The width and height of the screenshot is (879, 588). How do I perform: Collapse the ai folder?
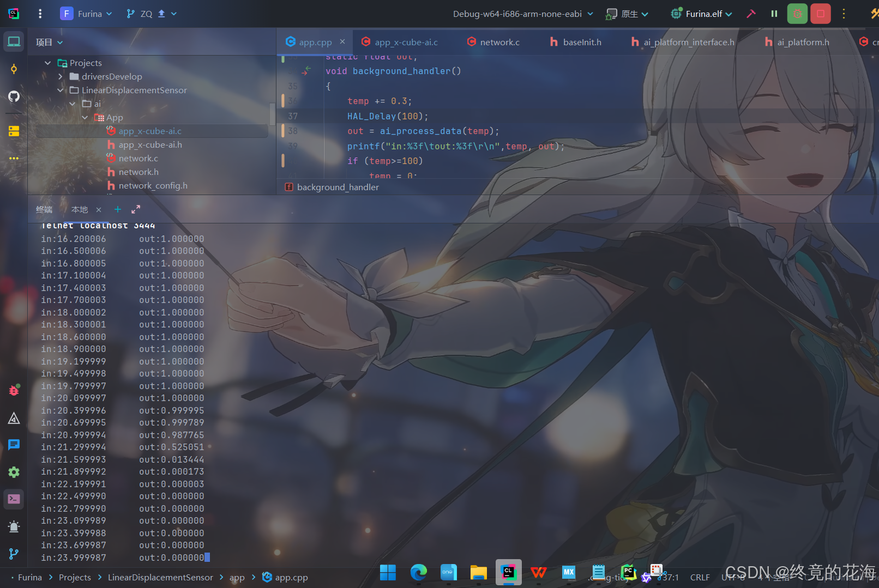coord(73,104)
